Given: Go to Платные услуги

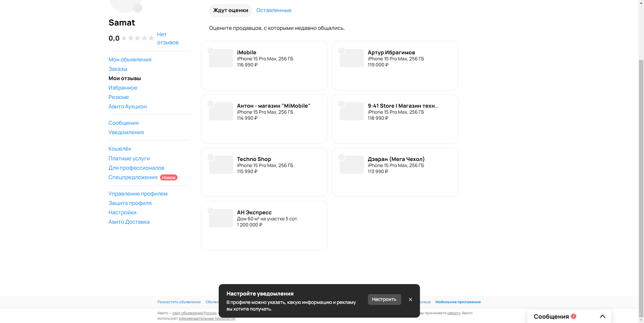Looking at the screenshot, I should click(x=129, y=158).
